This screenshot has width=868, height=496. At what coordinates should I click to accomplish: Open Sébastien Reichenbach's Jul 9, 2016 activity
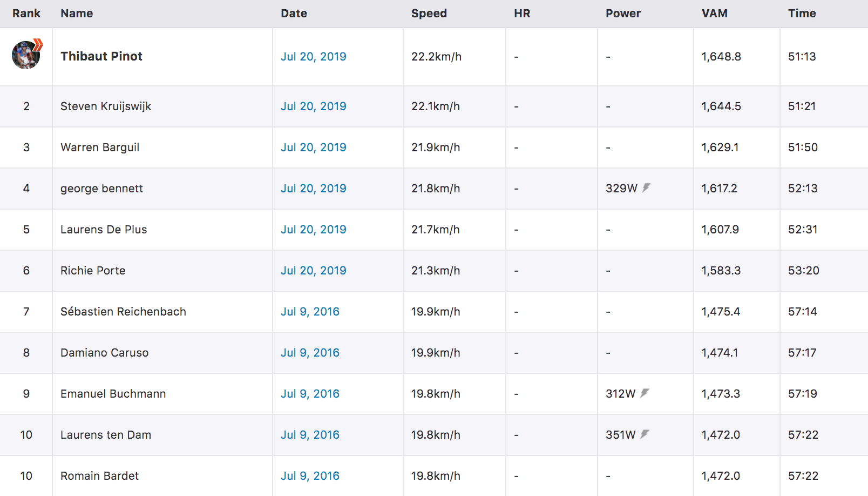(x=310, y=312)
